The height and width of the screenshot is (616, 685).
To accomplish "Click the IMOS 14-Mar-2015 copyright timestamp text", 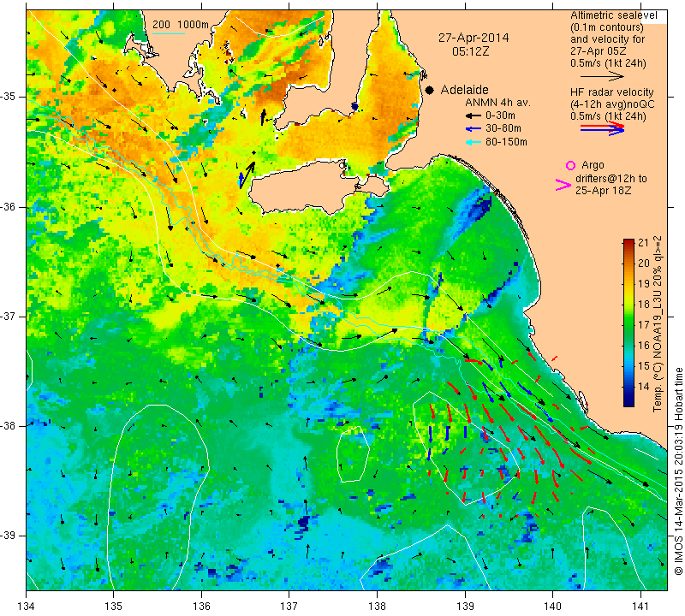I will (x=678, y=471).
